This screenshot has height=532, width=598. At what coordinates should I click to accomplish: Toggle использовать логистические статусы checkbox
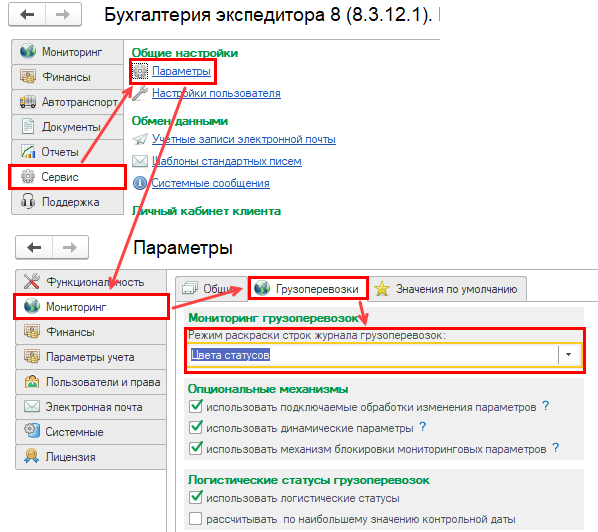coord(196,497)
